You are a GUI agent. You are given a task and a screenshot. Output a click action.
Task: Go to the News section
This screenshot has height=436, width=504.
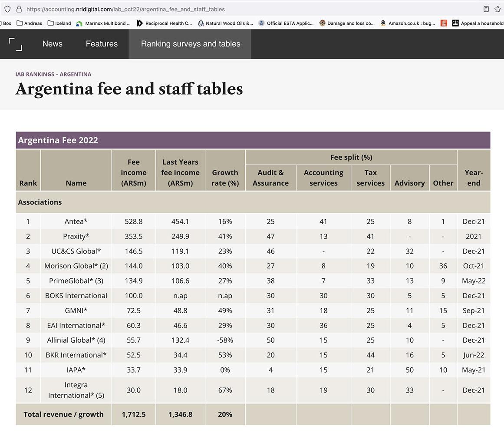[x=52, y=44]
